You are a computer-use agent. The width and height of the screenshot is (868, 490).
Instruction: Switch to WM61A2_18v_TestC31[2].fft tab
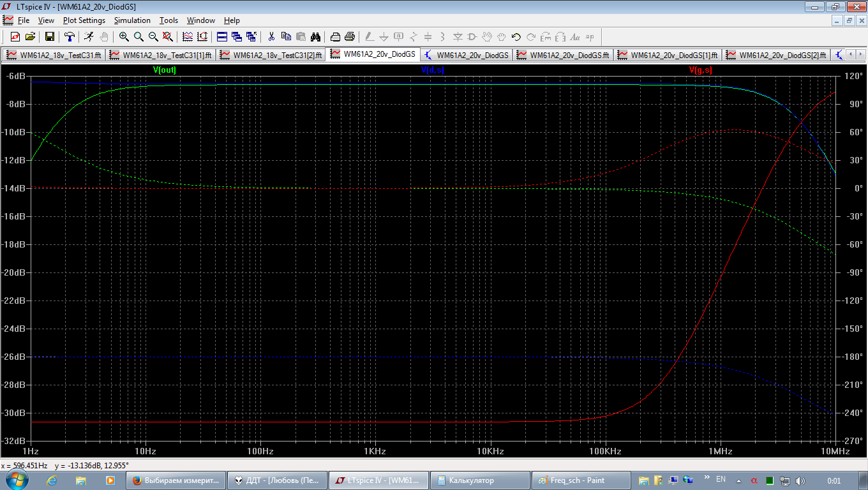(271, 55)
